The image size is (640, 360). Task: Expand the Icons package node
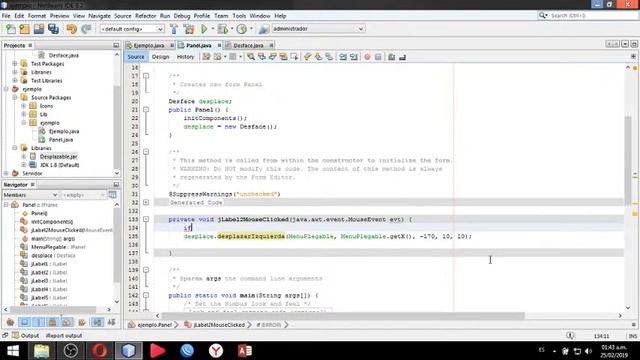click(24, 106)
